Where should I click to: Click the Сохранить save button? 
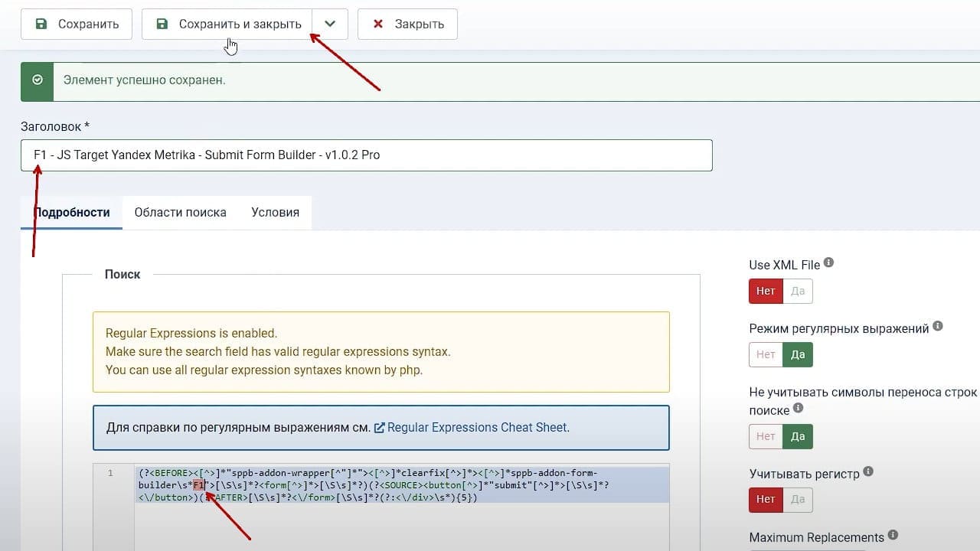tap(76, 24)
